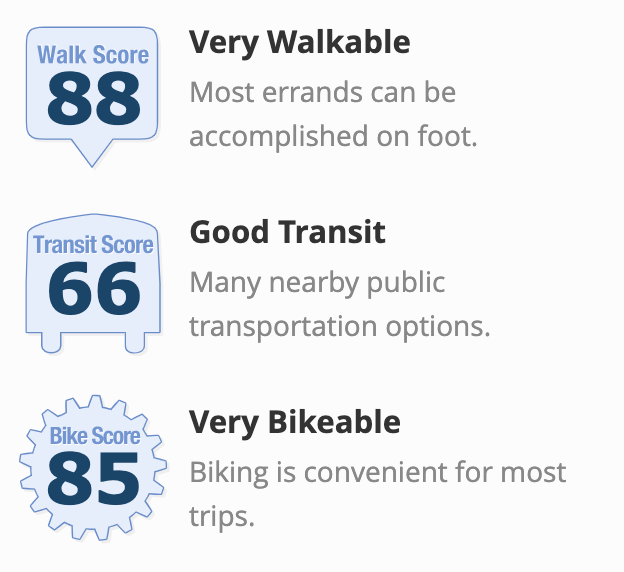Click the 'Bike Score' label inside the badge
624x572 pixels.
tap(95, 435)
